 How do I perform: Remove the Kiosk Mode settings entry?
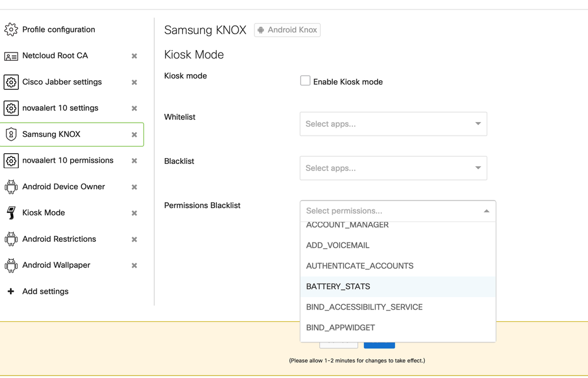point(134,213)
